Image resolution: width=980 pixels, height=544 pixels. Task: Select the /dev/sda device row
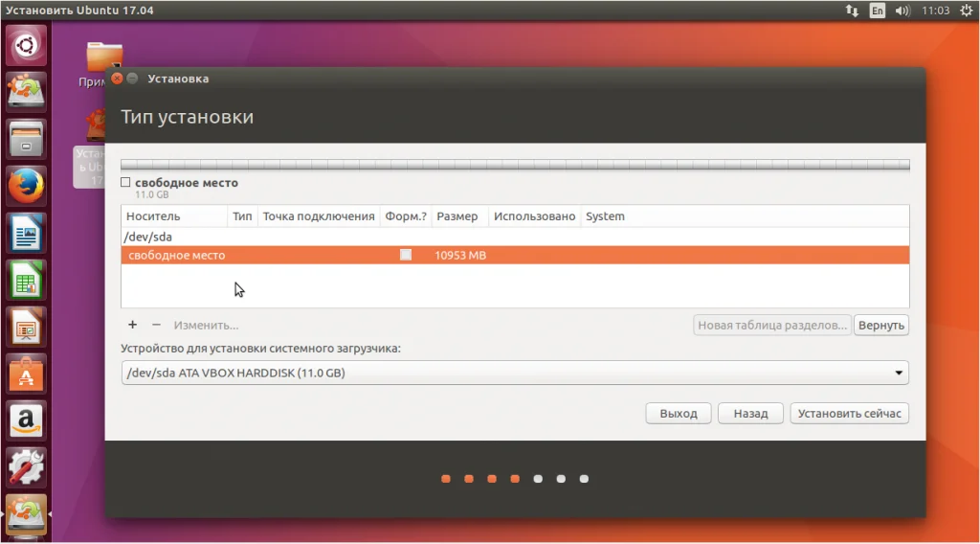tap(515, 237)
